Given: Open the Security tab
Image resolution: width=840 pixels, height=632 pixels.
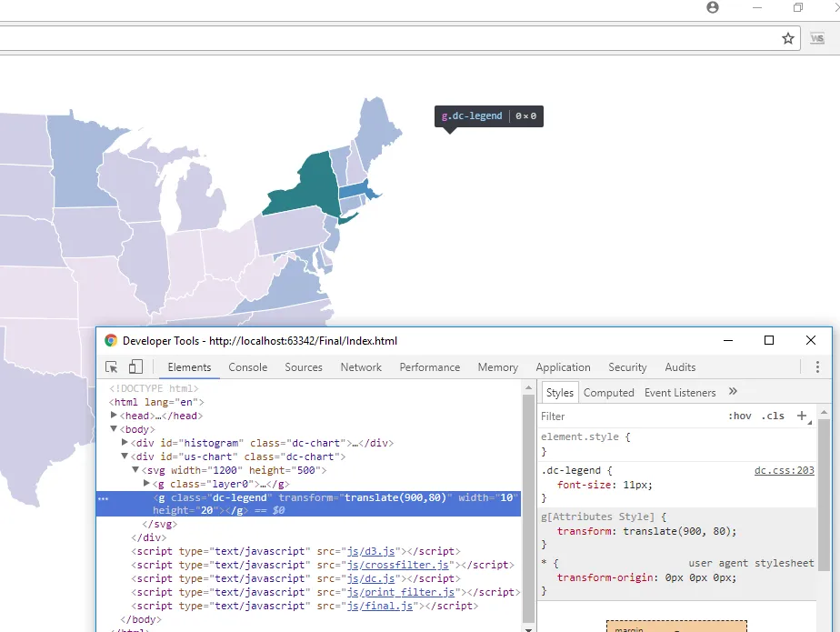Looking at the screenshot, I should pyautogui.click(x=627, y=367).
